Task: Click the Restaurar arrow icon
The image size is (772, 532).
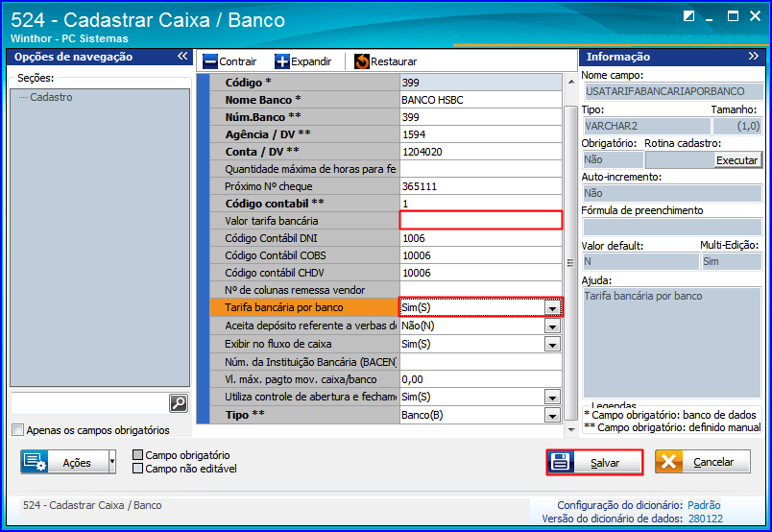Action: pyautogui.click(x=362, y=61)
